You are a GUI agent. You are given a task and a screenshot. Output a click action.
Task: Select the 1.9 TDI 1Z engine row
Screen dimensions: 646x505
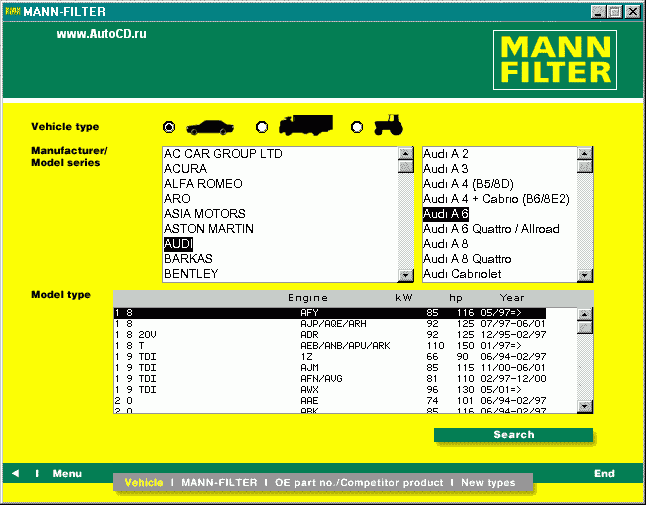(330, 357)
